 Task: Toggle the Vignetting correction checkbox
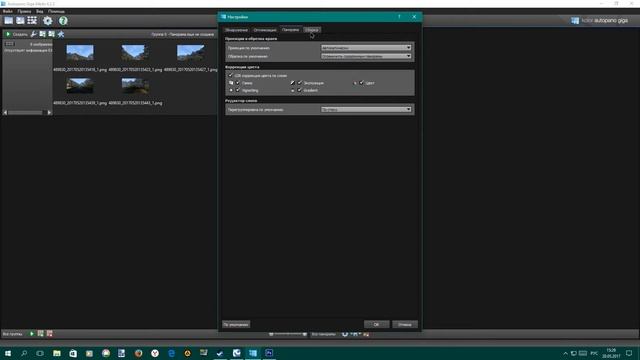238,90
